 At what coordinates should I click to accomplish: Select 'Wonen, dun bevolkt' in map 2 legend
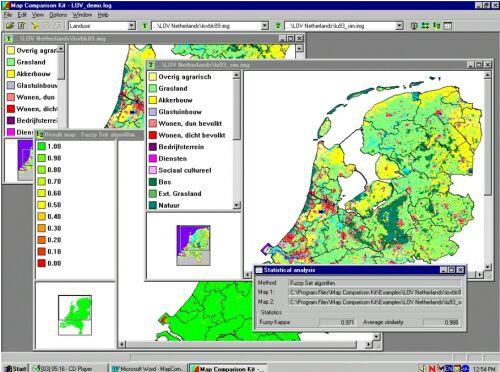(x=190, y=123)
